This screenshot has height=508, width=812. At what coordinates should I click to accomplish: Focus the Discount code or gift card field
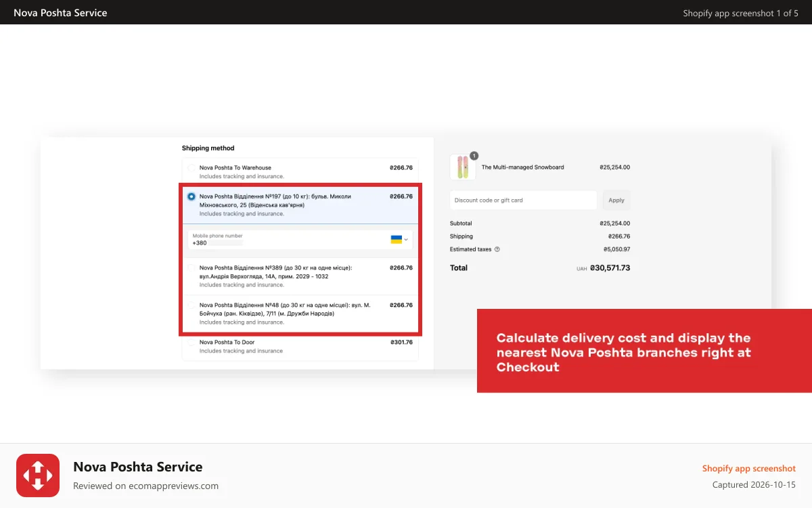pos(523,200)
